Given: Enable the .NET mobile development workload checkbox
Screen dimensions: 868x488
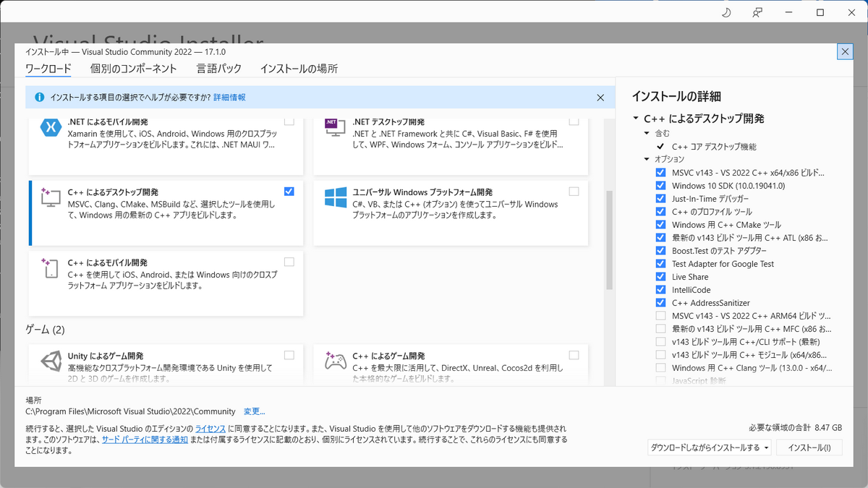Looking at the screenshot, I should (x=289, y=121).
